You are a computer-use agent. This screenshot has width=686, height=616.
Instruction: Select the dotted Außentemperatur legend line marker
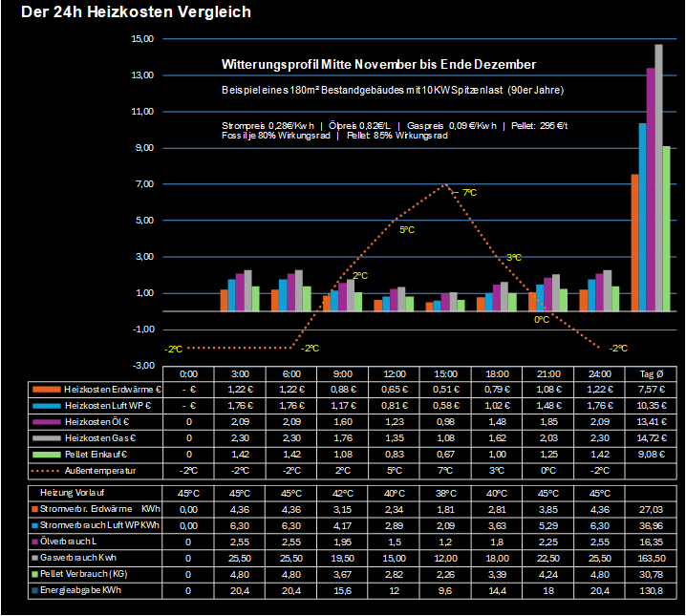point(46,471)
